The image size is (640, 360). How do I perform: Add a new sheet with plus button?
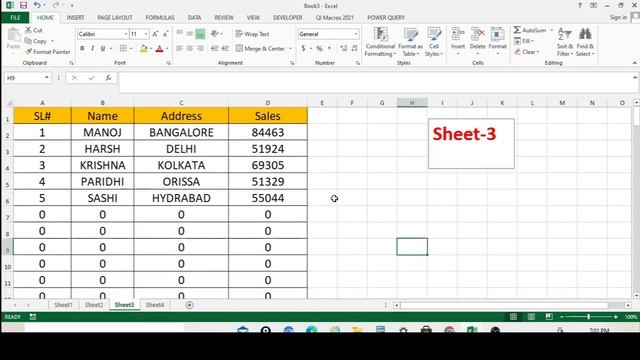point(189,305)
